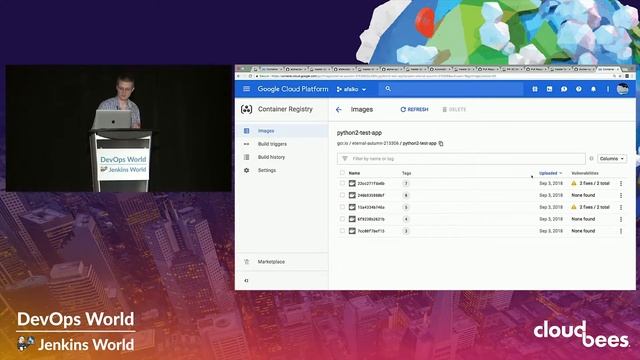Click the Vulnerabilities column header
640x360 pixels.
point(585,173)
